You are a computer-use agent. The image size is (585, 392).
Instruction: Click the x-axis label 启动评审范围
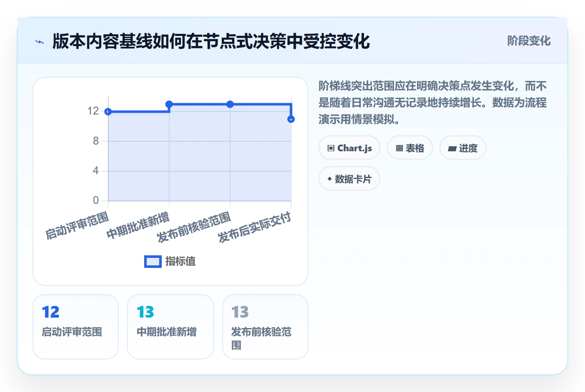(x=77, y=226)
